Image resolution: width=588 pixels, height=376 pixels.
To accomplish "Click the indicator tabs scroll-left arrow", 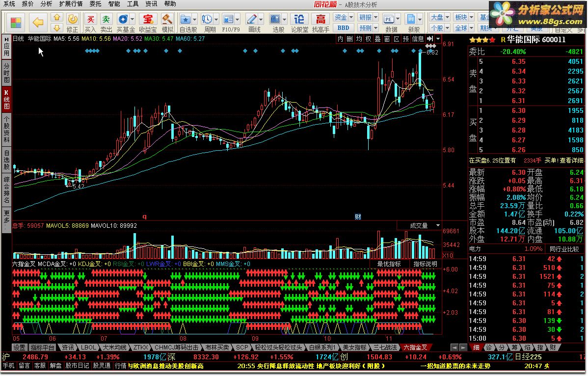I will [x=454, y=348].
